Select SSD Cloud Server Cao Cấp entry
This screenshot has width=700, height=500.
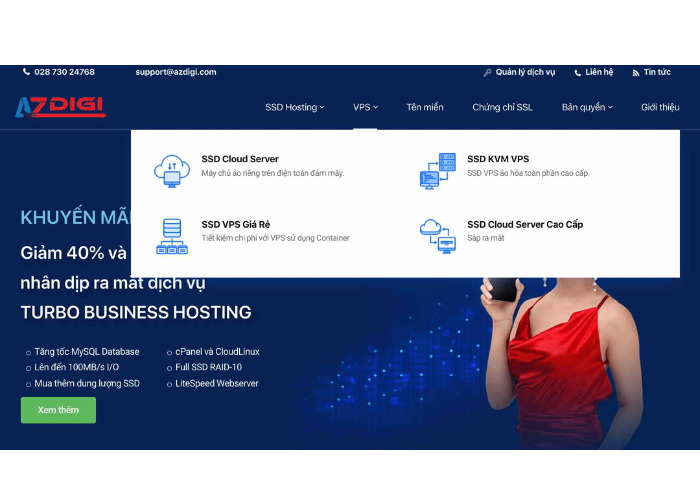click(x=525, y=225)
